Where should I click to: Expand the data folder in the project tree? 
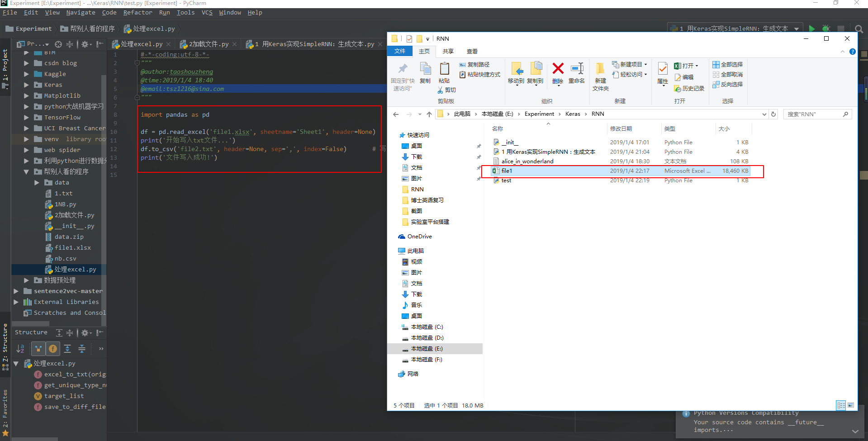click(x=37, y=182)
